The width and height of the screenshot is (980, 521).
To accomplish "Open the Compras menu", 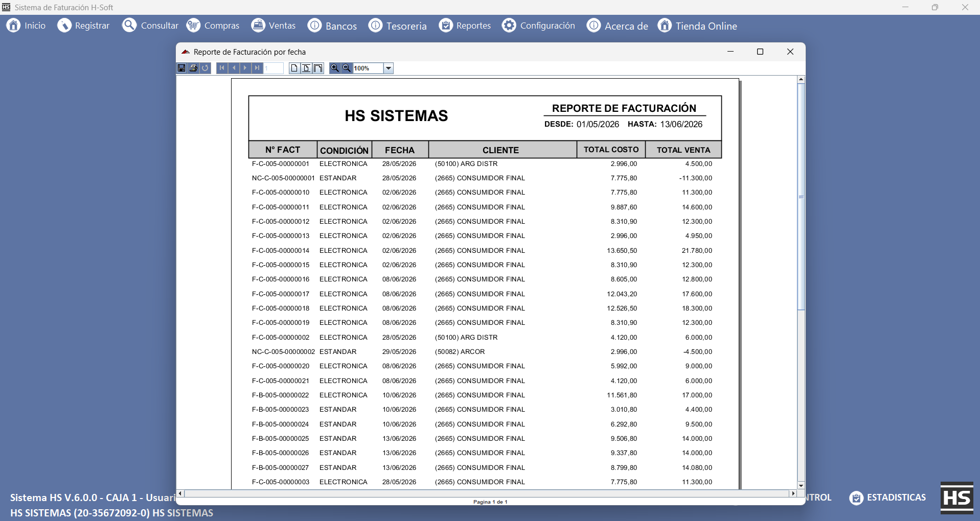I will click(213, 26).
